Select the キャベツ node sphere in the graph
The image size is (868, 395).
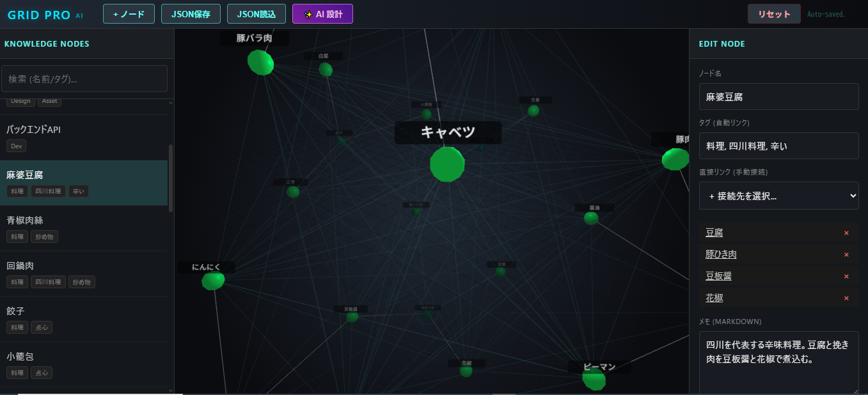pyautogui.click(x=447, y=164)
